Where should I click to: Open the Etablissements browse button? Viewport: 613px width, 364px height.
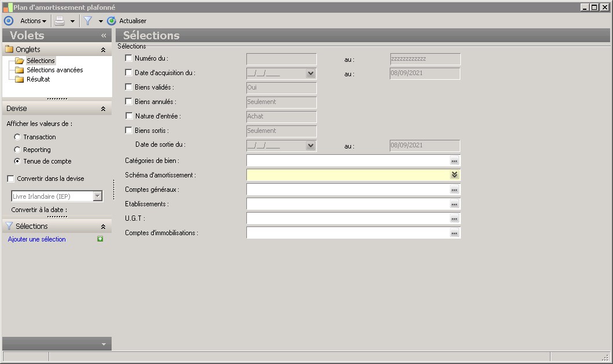click(x=455, y=204)
